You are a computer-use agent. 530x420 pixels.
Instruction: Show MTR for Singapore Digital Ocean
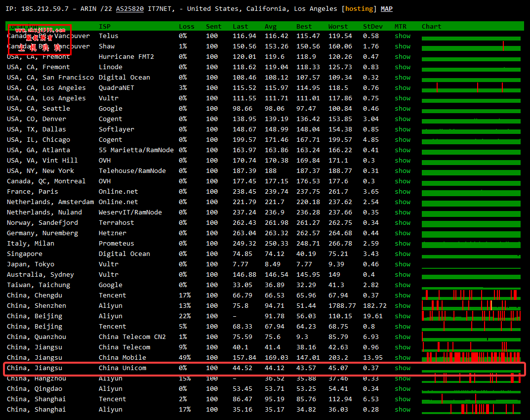(x=403, y=253)
